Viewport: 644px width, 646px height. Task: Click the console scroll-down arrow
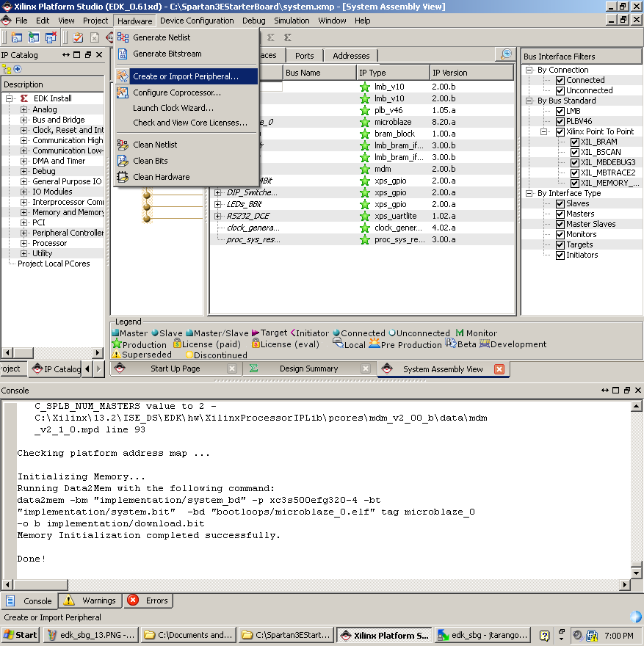(x=636, y=573)
